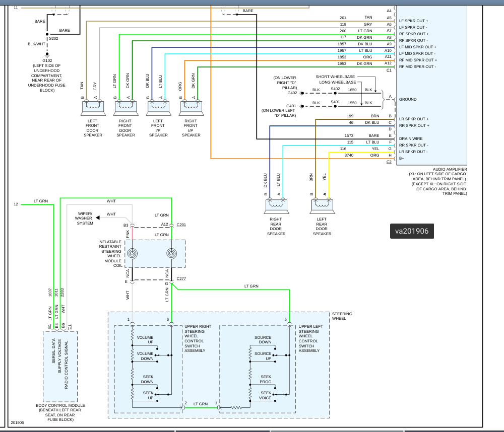Screen dimensions: 504x432
Task: Select the right coil spiral in steering module
Action: coord(172,253)
